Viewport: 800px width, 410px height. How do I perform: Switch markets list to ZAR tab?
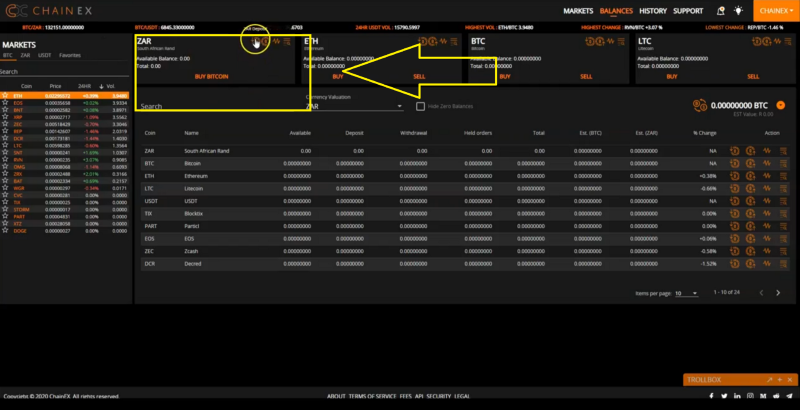pos(25,55)
